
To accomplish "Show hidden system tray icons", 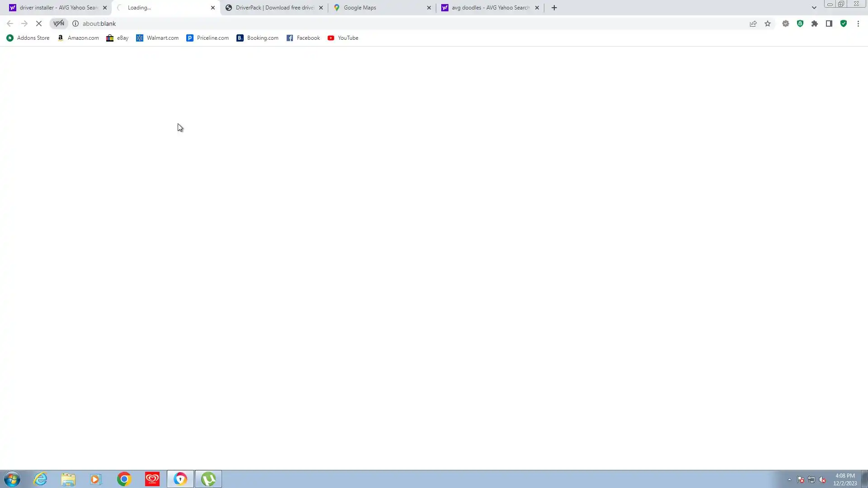I will 789,479.
